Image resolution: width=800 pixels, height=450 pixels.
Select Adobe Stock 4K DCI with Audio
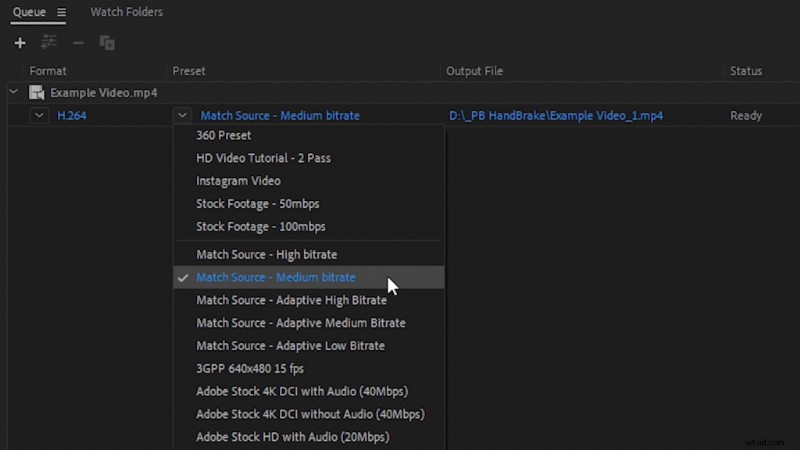point(309,391)
